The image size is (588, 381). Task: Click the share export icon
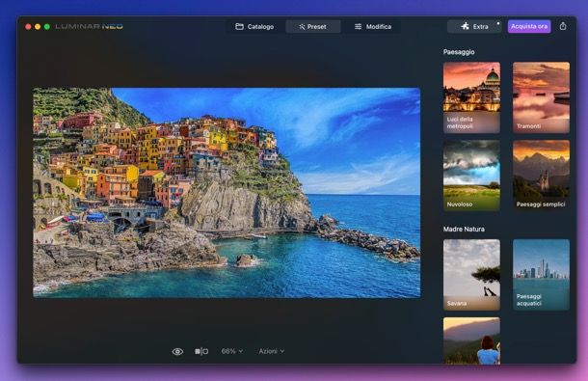pyautogui.click(x=563, y=26)
